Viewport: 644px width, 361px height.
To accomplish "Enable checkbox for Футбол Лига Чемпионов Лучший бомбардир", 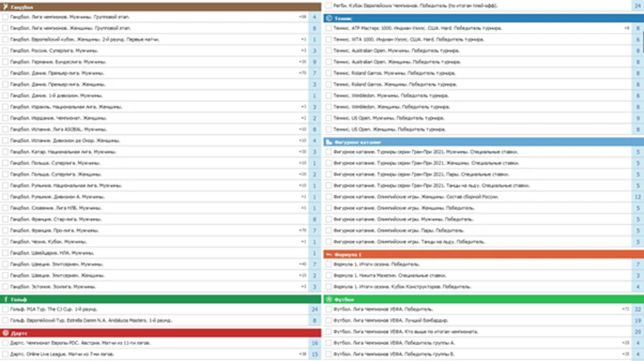I will point(329,320).
